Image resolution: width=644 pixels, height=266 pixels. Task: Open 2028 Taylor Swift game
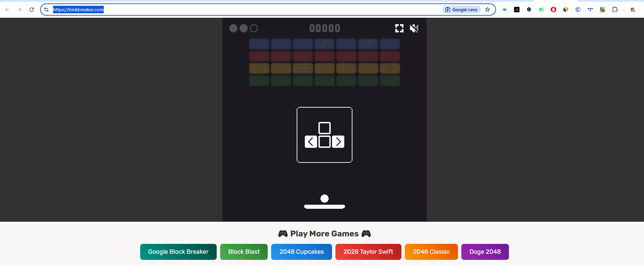pos(368,252)
